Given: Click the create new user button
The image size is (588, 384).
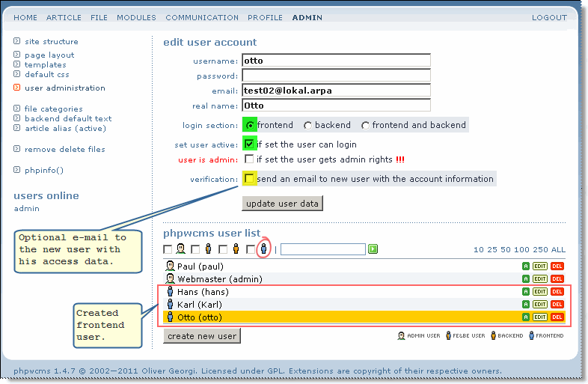Looking at the screenshot, I should point(202,336).
